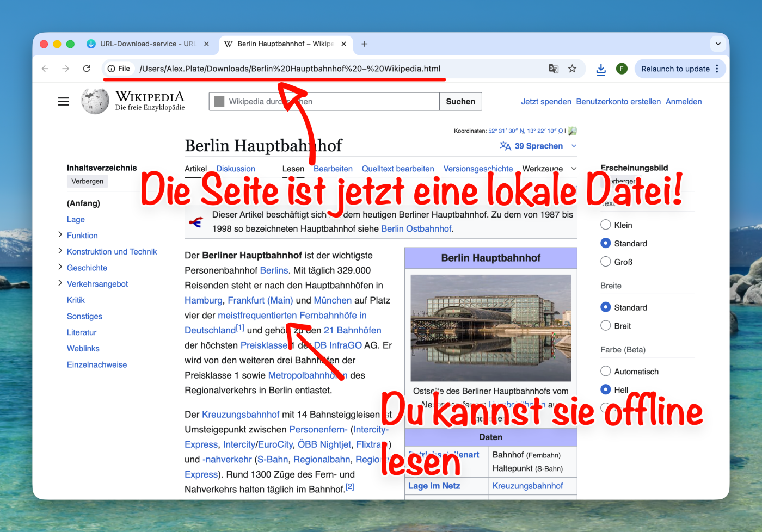This screenshot has width=762, height=532.
Task: Enable the Breit width setting
Action: coord(605,325)
